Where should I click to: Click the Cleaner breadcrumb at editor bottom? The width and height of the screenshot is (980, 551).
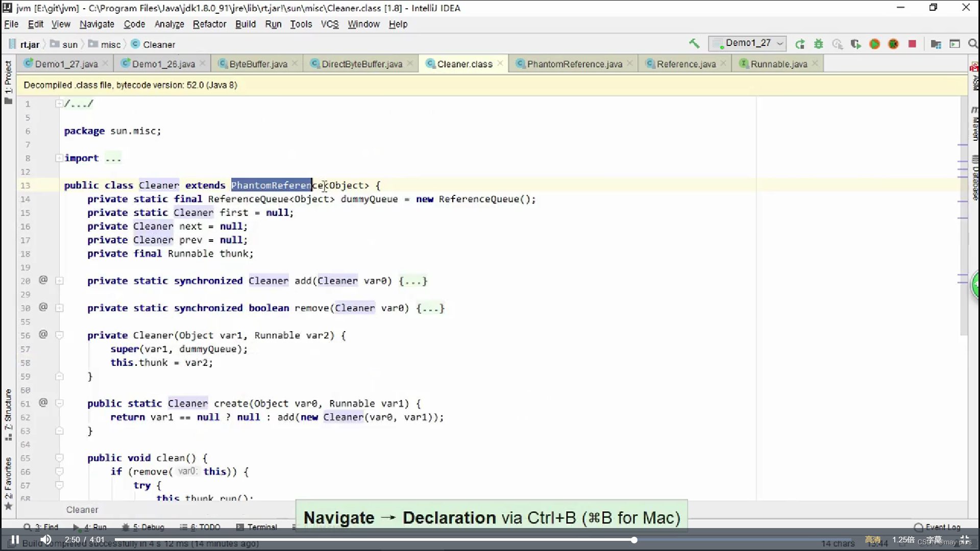click(x=82, y=510)
